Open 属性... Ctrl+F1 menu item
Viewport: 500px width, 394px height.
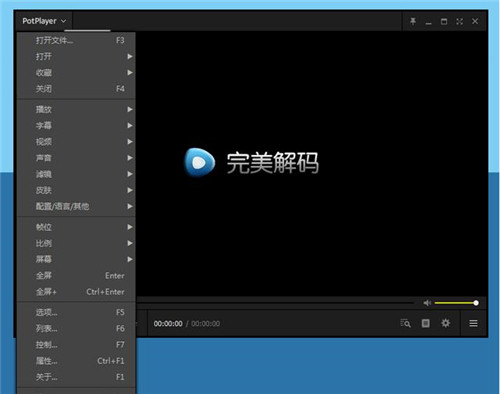coord(76,361)
